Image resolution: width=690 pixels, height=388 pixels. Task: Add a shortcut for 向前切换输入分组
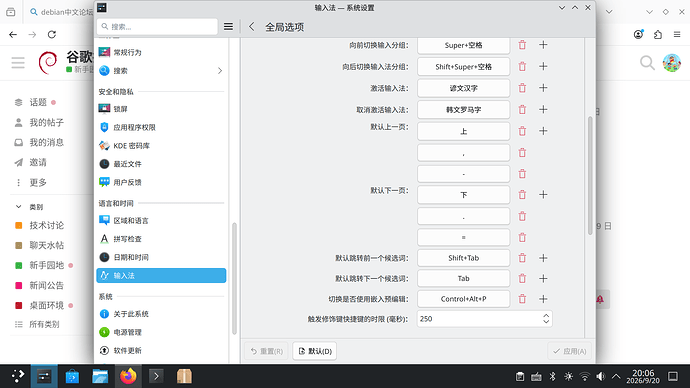pyautogui.click(x=543, y=45)
